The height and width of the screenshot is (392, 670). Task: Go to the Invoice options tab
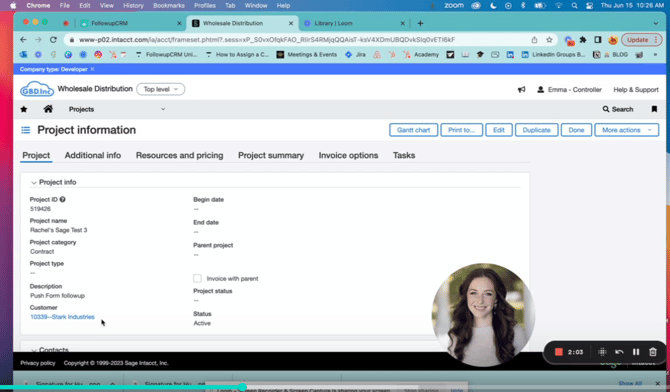[x=348, y=155]
